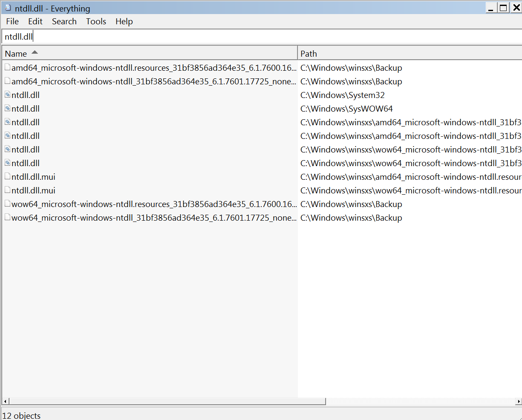
Task: Open the Tools menu
Action: click(96, 21)
